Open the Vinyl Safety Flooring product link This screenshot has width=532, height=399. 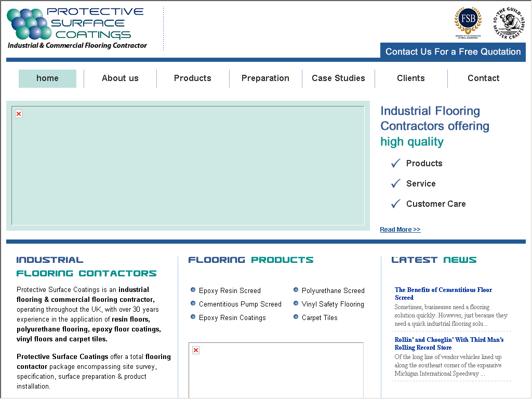click(x=333, y=304)
